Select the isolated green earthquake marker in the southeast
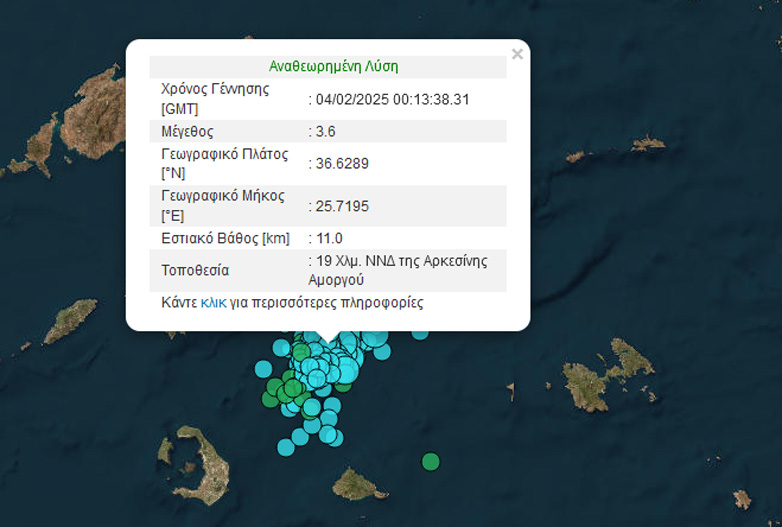This screenshot has height=527, width=782. (430, 461)
